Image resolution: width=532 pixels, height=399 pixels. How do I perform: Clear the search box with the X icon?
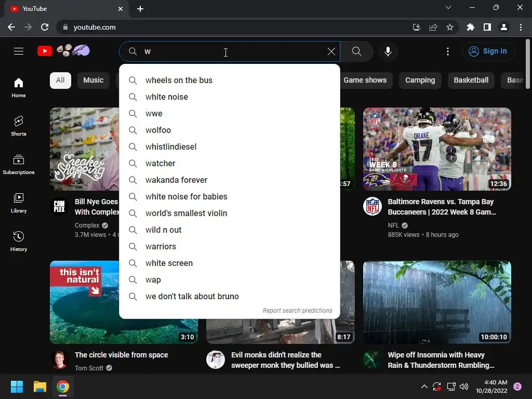(x=331, y=51)
